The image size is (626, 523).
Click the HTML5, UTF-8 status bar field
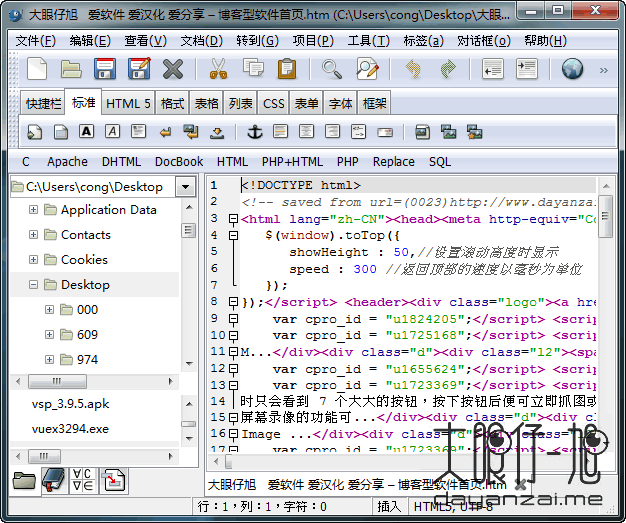click(x=453, y=506)
